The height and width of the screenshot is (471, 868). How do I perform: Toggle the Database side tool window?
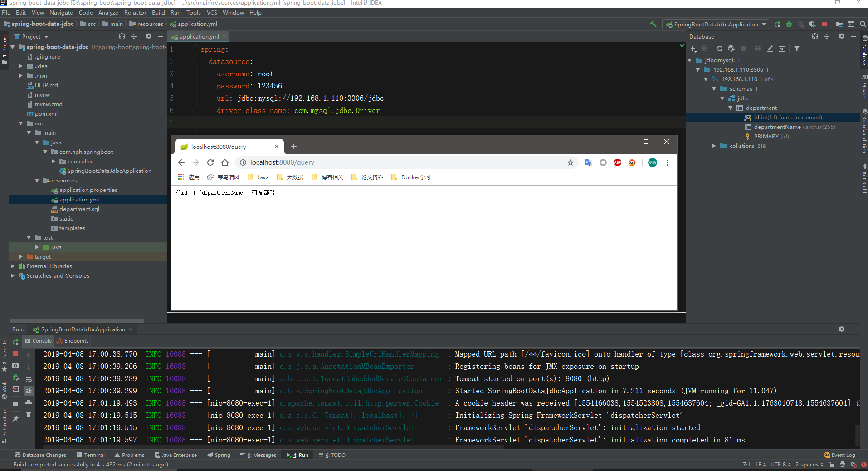coord(864,51)
